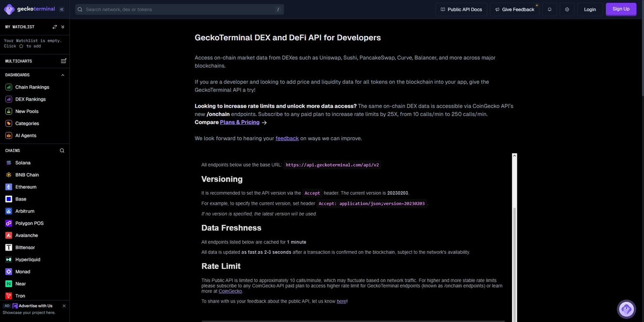Click the Polygon POS chain icon
644x322 pixels.
click(9, 223)
